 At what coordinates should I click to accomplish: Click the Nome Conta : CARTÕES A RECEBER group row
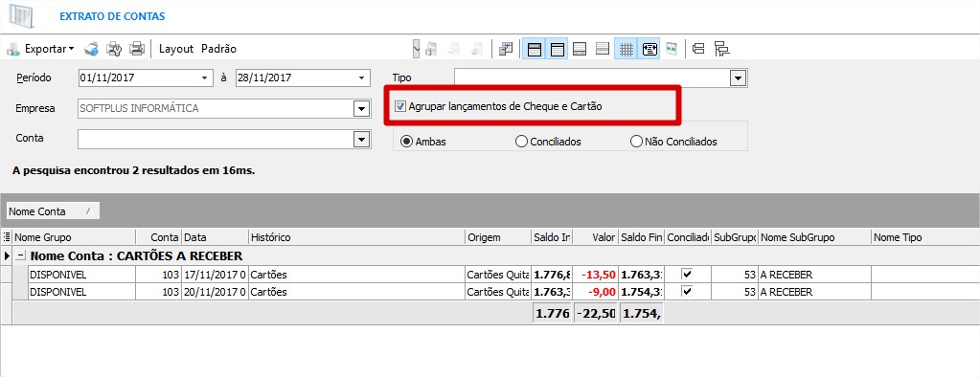click(497, 255)
